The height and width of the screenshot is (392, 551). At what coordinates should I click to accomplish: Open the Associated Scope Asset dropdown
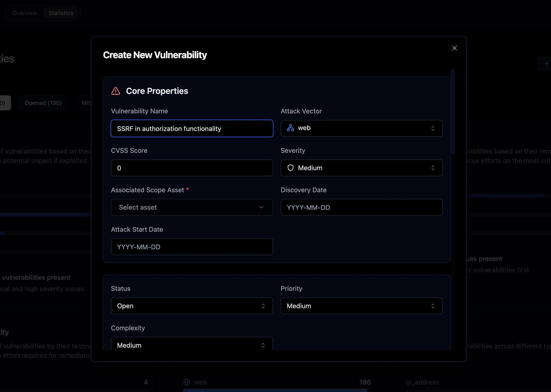[192, 207]
